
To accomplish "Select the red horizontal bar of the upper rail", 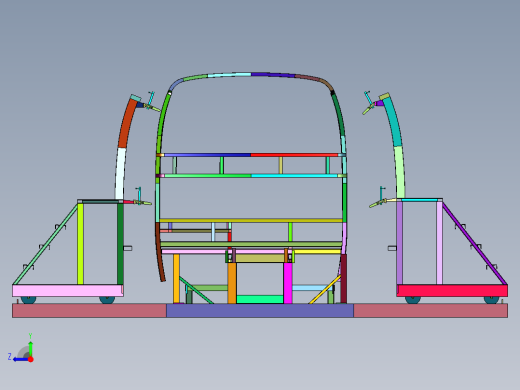I will [x=294, y=155].
